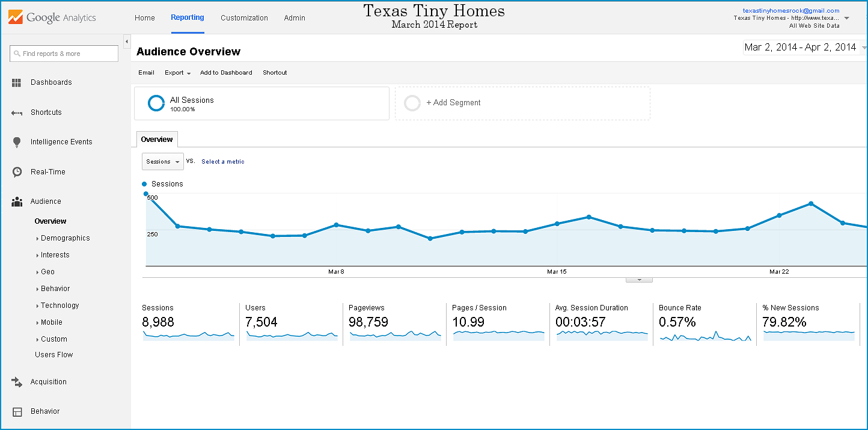
Task: Open the Real-Time clock icon
Action: tap(17, 172)
